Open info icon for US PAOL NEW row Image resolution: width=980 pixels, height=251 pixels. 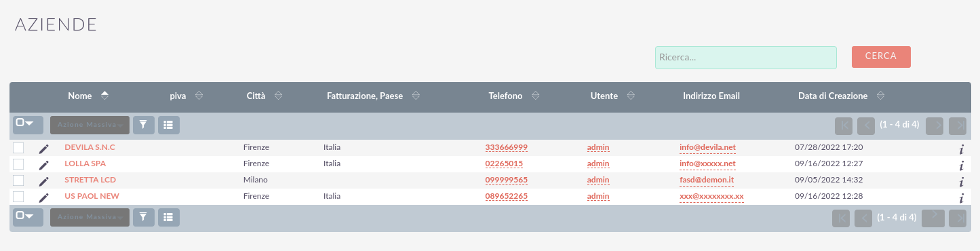coord(961,197)
